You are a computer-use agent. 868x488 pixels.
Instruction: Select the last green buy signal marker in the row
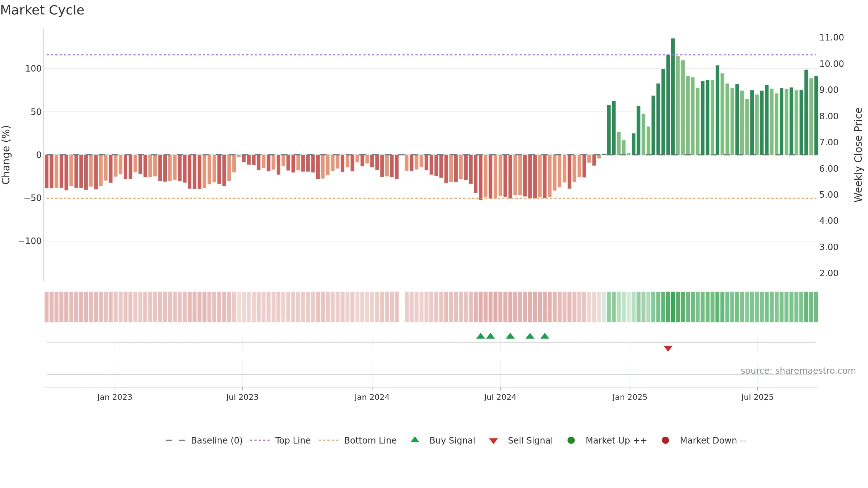(545, 336)
